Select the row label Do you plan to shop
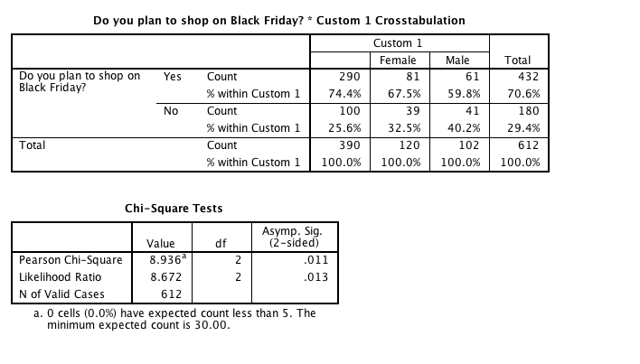Viewport: 640px width, 364px height. click(x=80, y=81)
